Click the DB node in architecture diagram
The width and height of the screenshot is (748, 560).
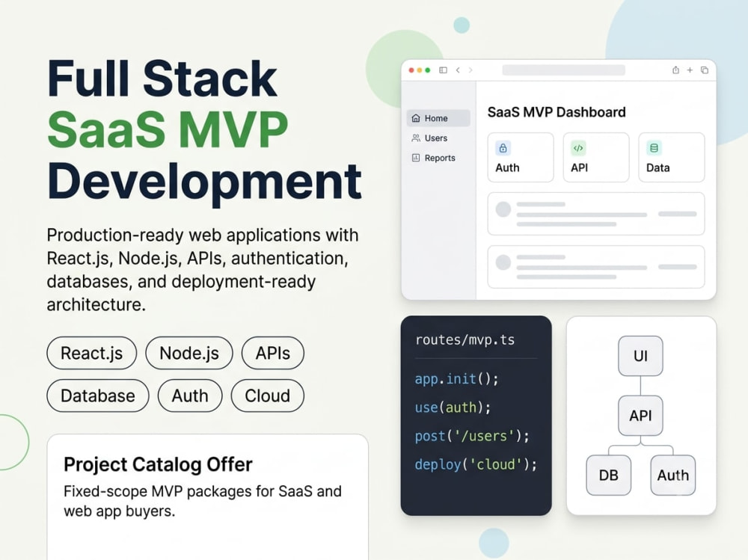point(609,475)
